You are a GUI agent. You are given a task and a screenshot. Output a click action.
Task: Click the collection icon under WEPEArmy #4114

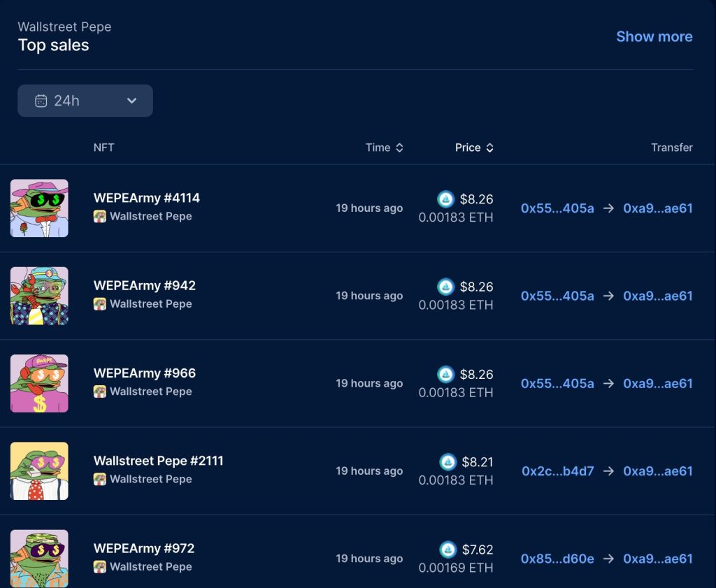pyautogui.click(x=100, y=217)
